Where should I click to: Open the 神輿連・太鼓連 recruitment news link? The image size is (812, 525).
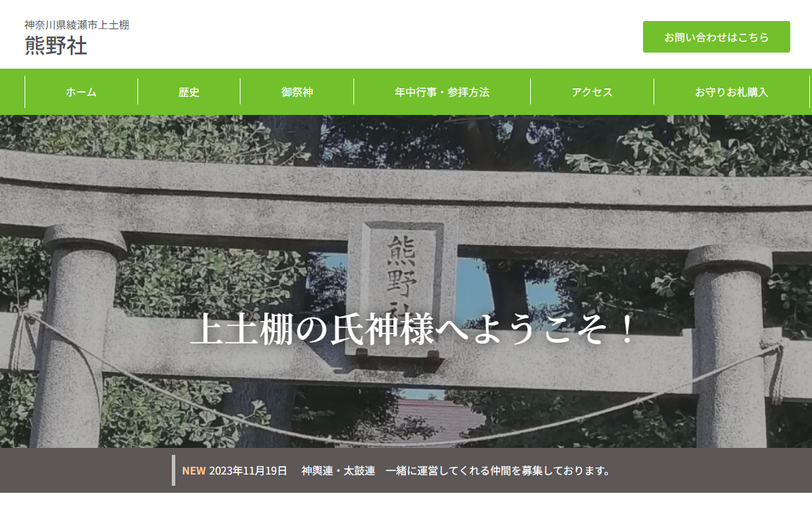[x=456, y=470]
